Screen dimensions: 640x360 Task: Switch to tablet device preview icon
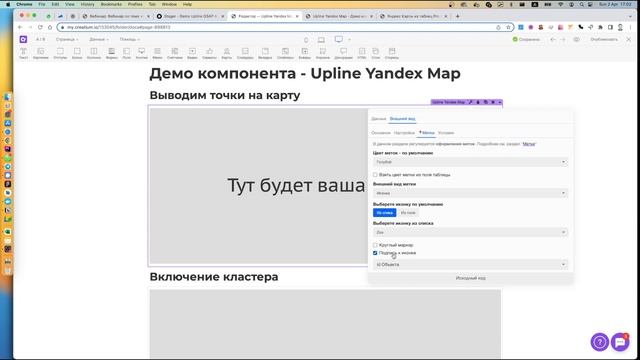(321, 40)
